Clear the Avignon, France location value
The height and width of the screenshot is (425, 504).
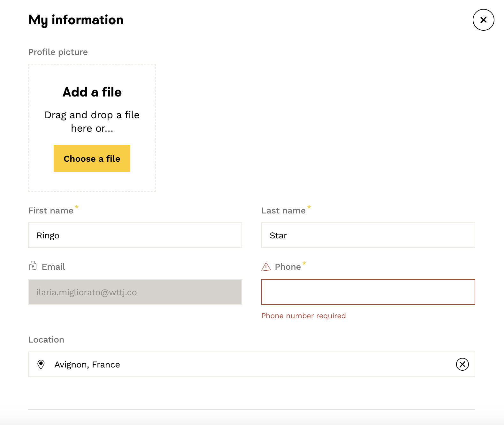[462, 364]
